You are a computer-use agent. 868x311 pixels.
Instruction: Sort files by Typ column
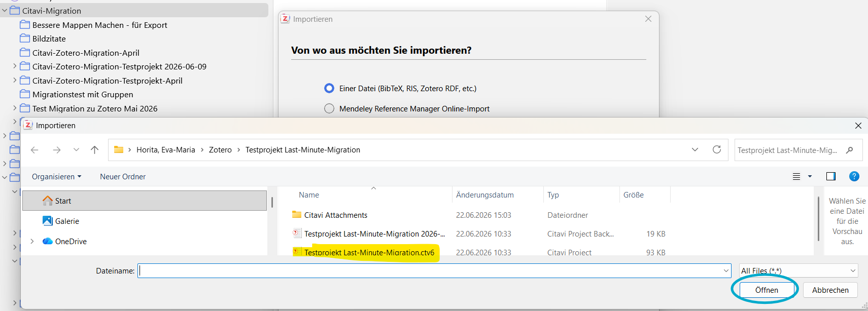(553, 195)
